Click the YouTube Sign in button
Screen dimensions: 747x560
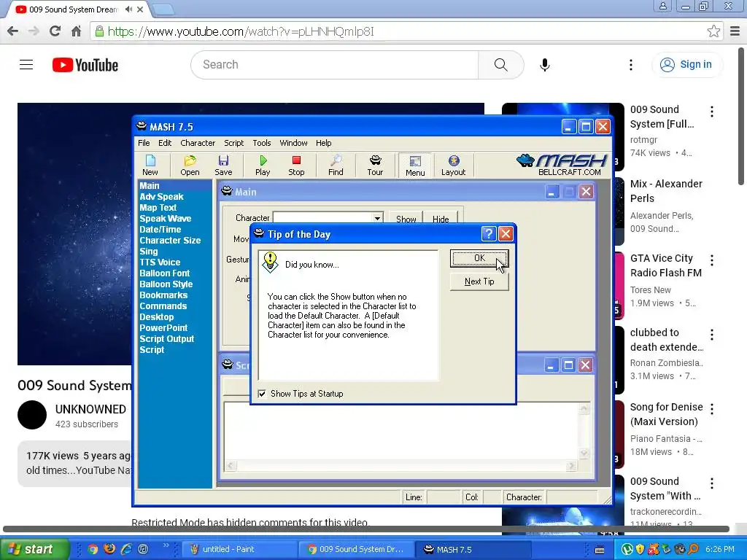[686, 65]
